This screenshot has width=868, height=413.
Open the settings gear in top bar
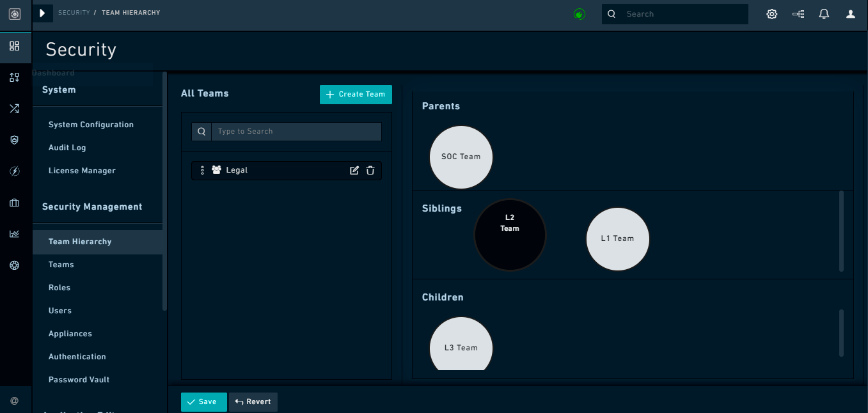[x=771, y=13]
